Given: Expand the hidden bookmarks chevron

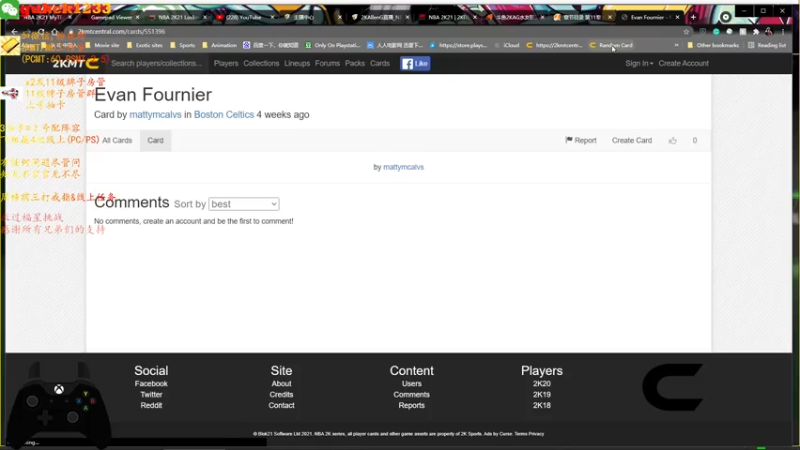Looking at the screenshot, I should click(677, 45).
